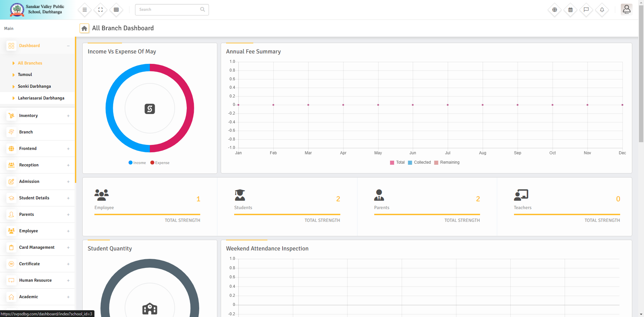Image resolution: width=644 pixels, height=317 pixels.
Task: Collapse the Dashboard menu with minus
Action: [68, 46]
